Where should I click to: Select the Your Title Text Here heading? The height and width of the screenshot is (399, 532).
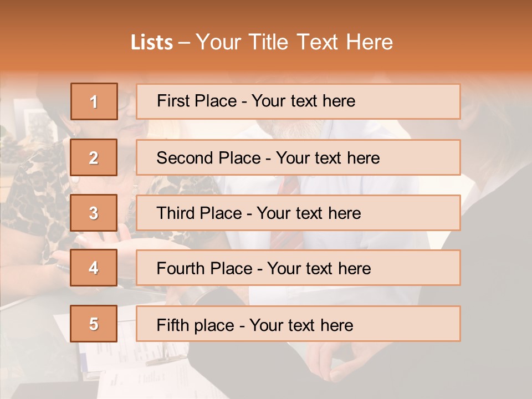click(x=294, y=42)
